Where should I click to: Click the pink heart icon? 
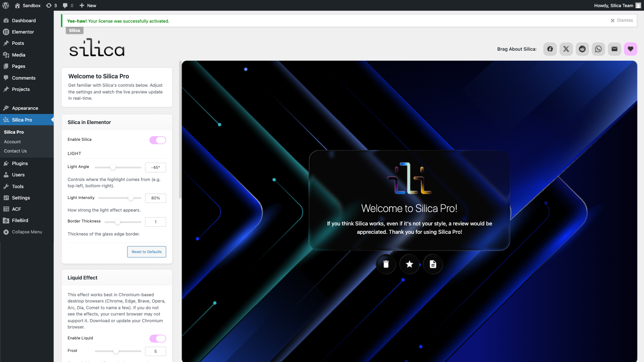[630, 49]
